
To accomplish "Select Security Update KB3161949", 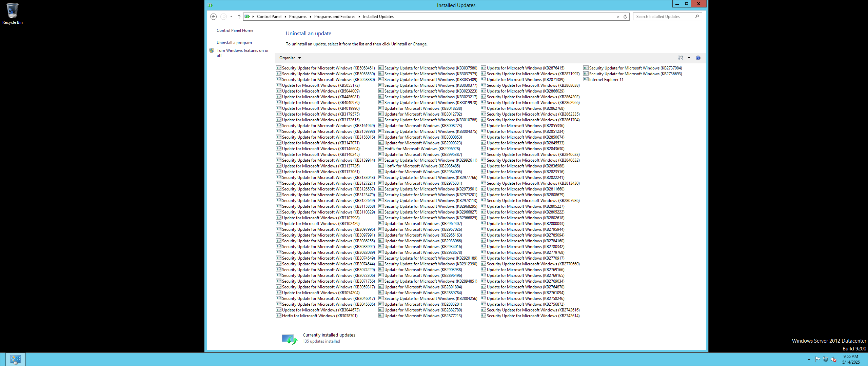I will coord(325,126).
